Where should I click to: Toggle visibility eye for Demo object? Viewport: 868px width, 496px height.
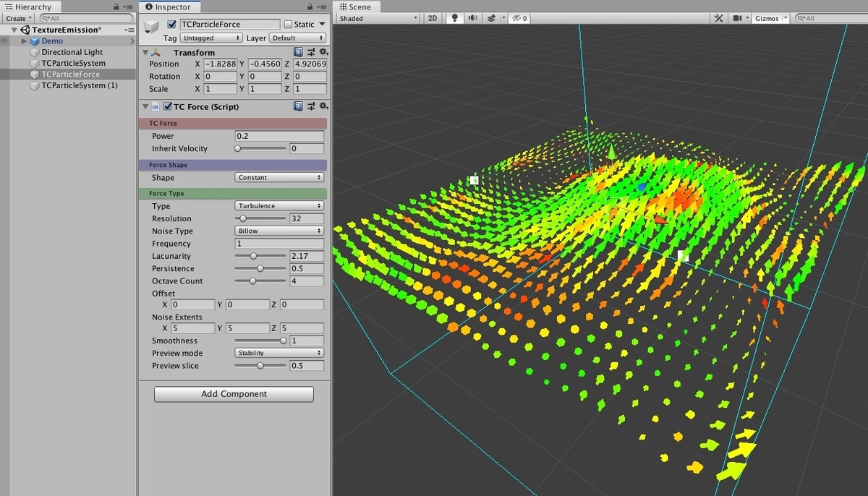point(5,41)
